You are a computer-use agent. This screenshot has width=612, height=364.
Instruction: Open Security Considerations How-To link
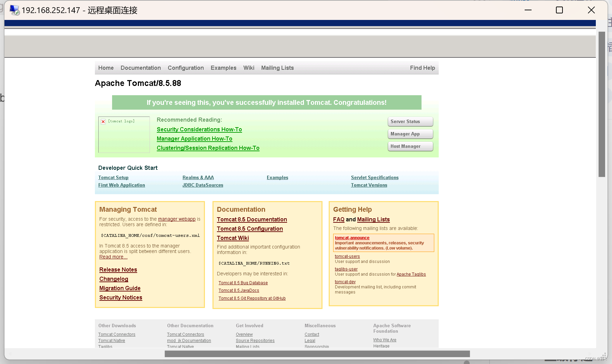(x=199, y=129)
